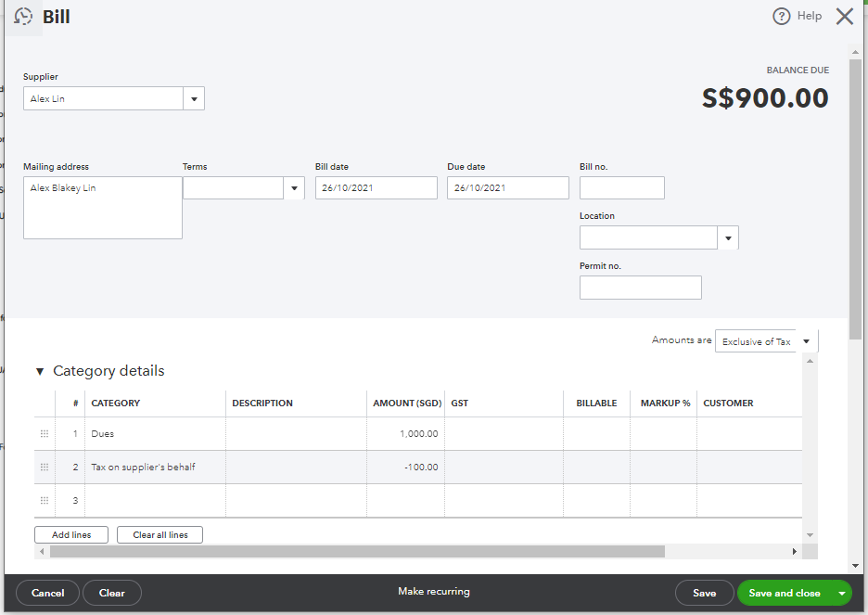The height and width of the screenshot is (615, 868).
Task: Click the left arrow of the horizontal table scrollbar
Action: coord(41,551)
